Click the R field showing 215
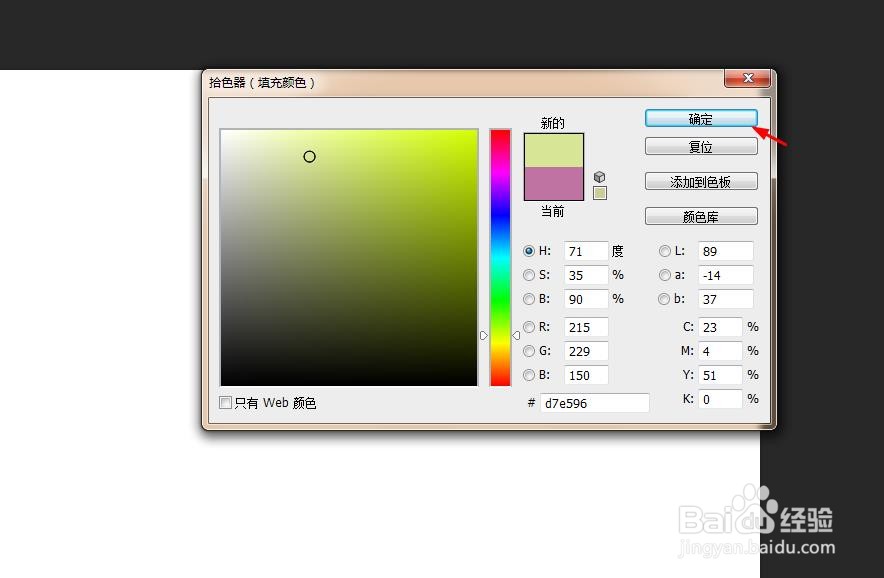 tap(586, 327)
